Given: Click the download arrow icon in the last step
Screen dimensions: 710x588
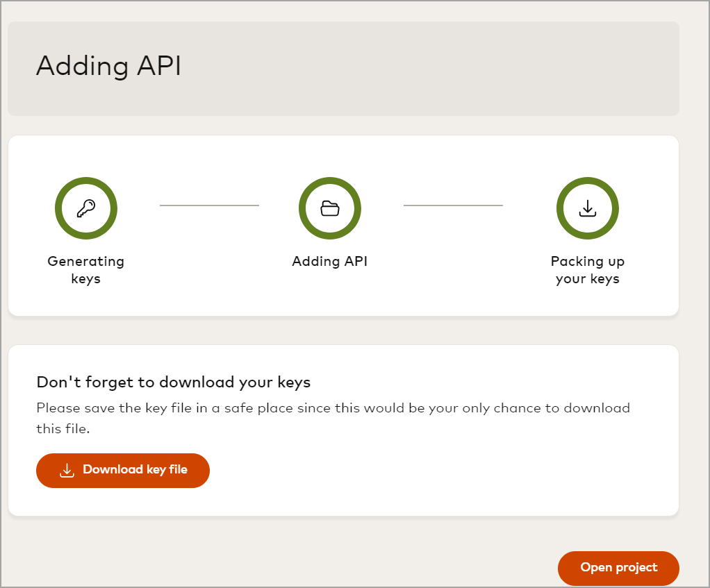Looking at the screenshot, I should pyautogui.click(x=587, y=208).
